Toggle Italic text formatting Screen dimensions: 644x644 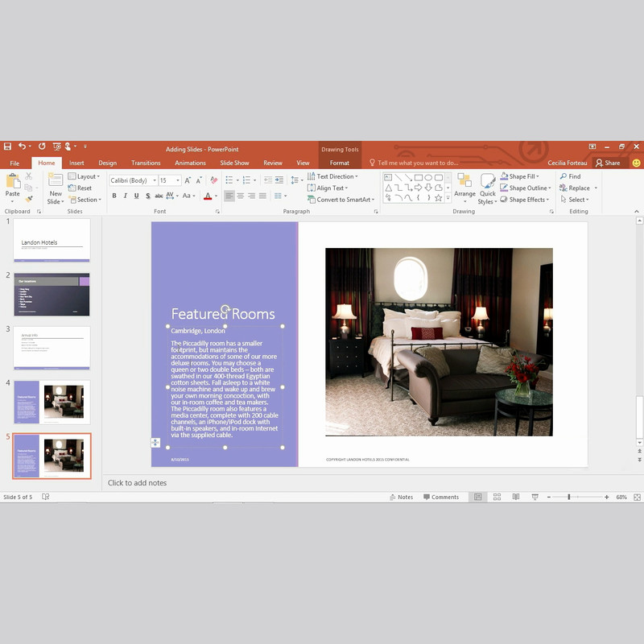125,196
